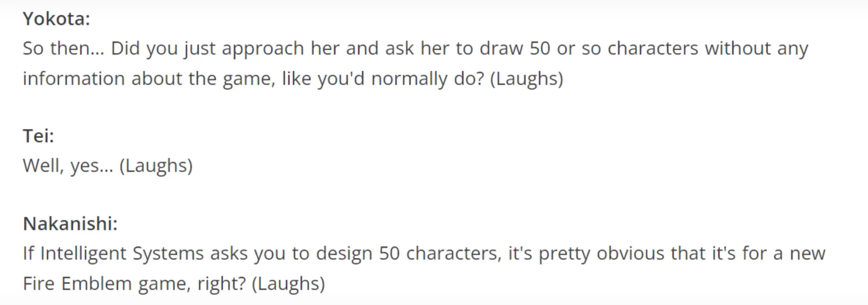
Task: Click "Well, yes..." in Tei's reply
Action: coord(68,166)
